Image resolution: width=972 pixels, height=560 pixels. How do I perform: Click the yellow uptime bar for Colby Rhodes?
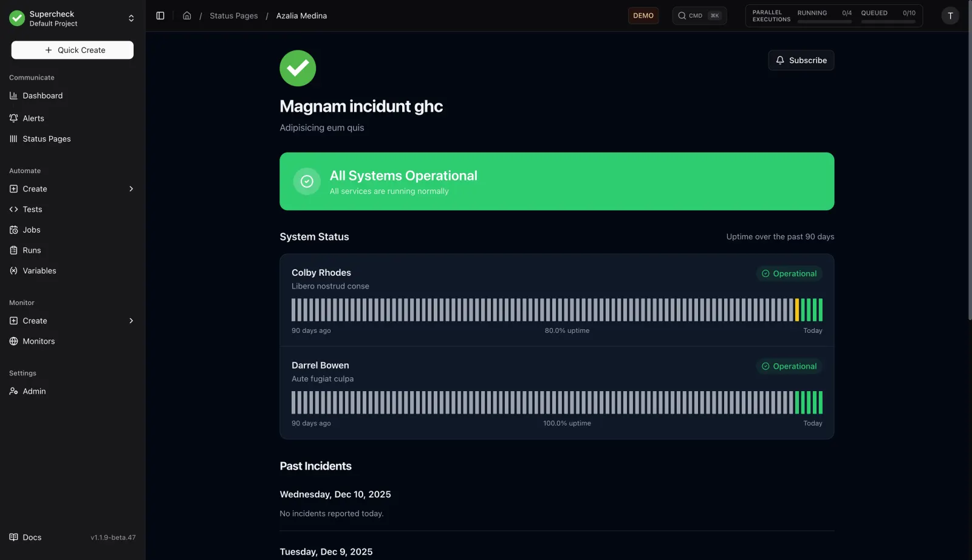797,310
